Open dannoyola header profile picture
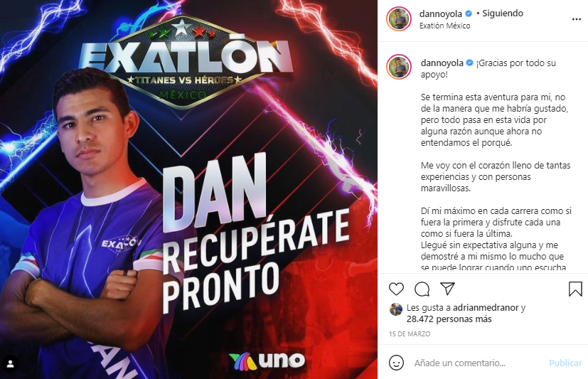The height and width of the screenshot is (379, 588). pyautogui.click(x=399, y=18)
